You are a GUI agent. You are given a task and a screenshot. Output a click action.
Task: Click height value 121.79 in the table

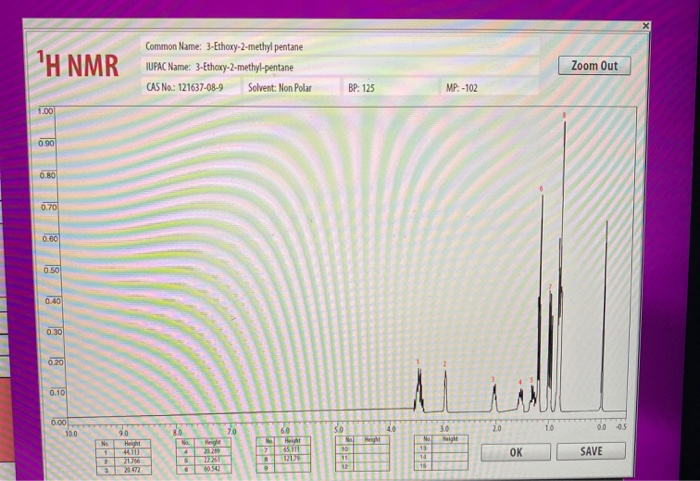pos(293,458)
